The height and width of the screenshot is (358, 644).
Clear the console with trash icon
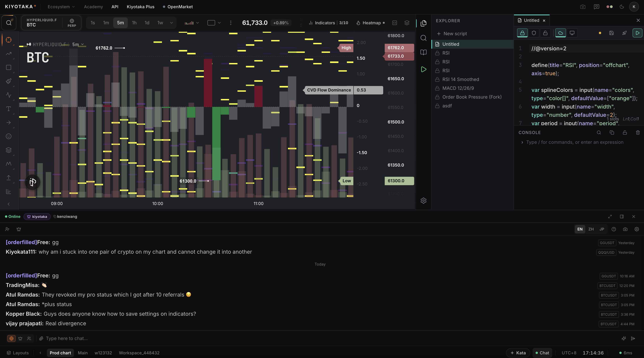pyautogui.click(x=638, y=132)
